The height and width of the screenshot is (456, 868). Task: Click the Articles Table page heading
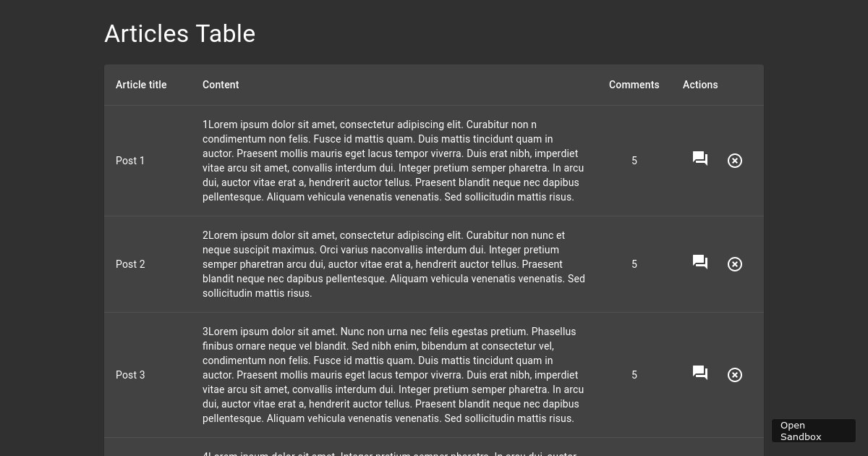[180, 34]
